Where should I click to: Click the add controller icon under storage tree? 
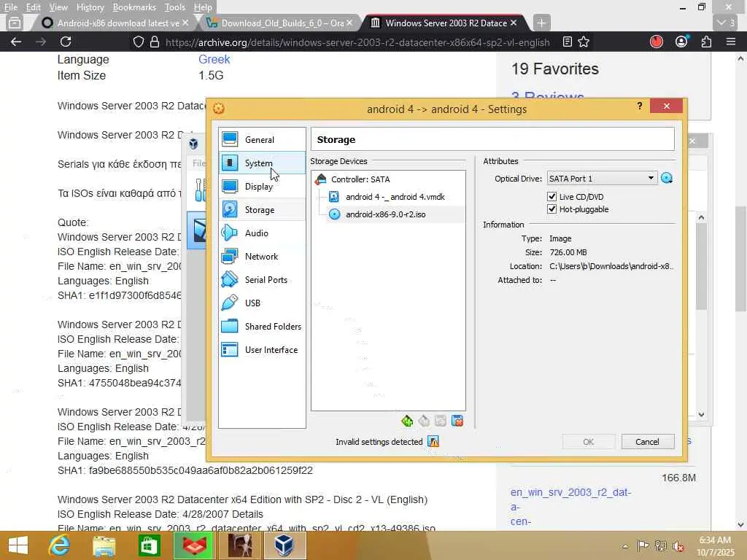(x=407, y=421)
